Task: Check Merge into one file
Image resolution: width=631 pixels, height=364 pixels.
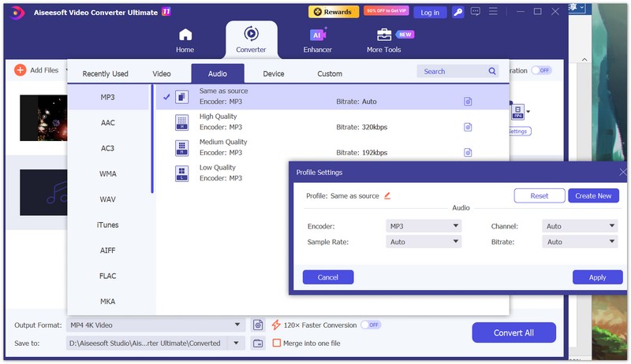Action: [x=277, y=343]
